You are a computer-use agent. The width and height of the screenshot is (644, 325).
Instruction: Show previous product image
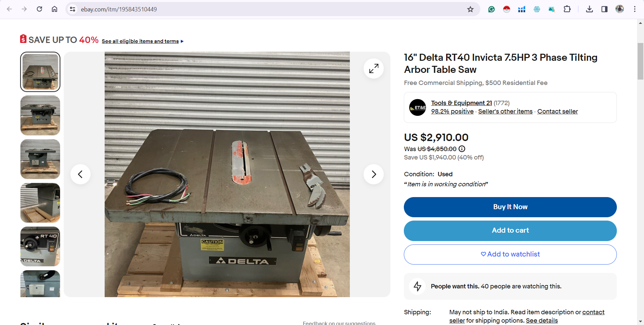(80, 174)
